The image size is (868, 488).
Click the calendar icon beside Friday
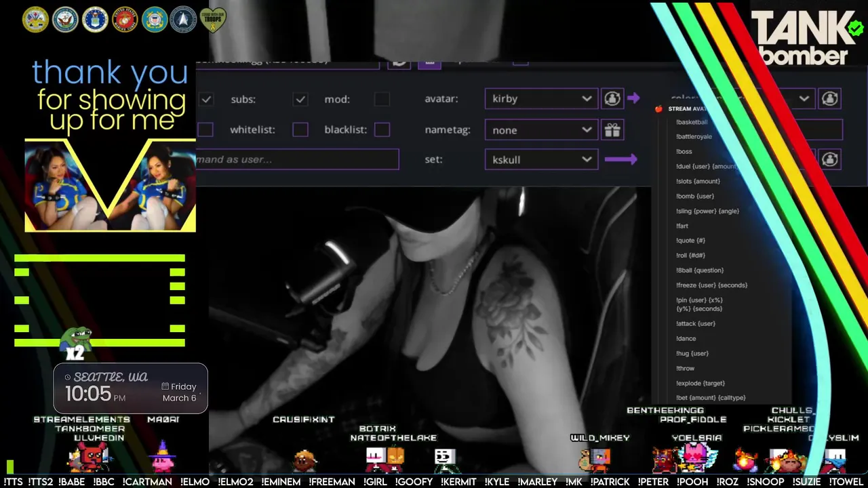(x=165, y=386)
